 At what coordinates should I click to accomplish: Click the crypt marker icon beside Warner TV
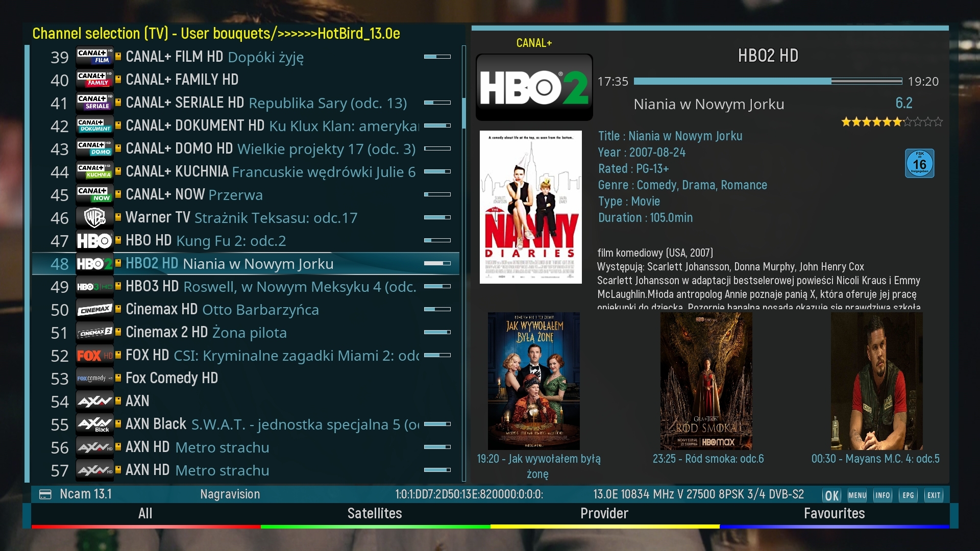(x=118, y=217)
